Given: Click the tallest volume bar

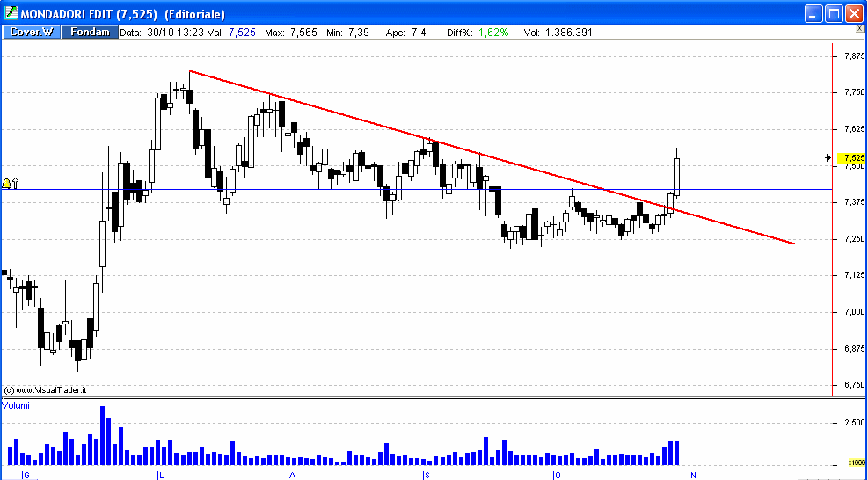Looking at the screenshot, I should click(x=102, y=436).
